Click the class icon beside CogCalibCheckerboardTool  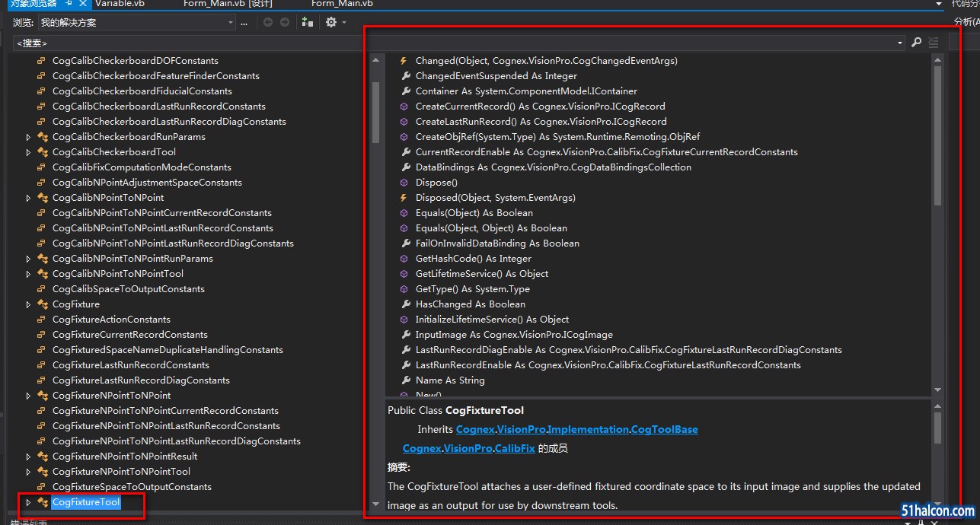click(x=43, y=152)
